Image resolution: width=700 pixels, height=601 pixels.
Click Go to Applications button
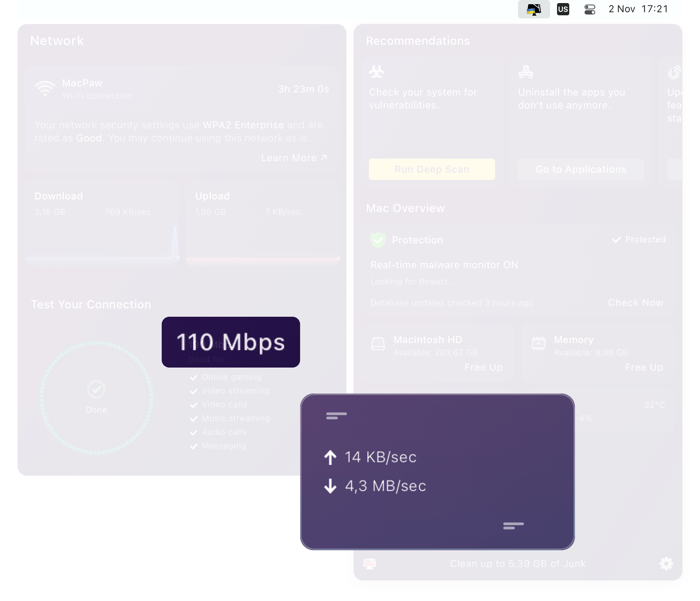[x=581, y=169]
